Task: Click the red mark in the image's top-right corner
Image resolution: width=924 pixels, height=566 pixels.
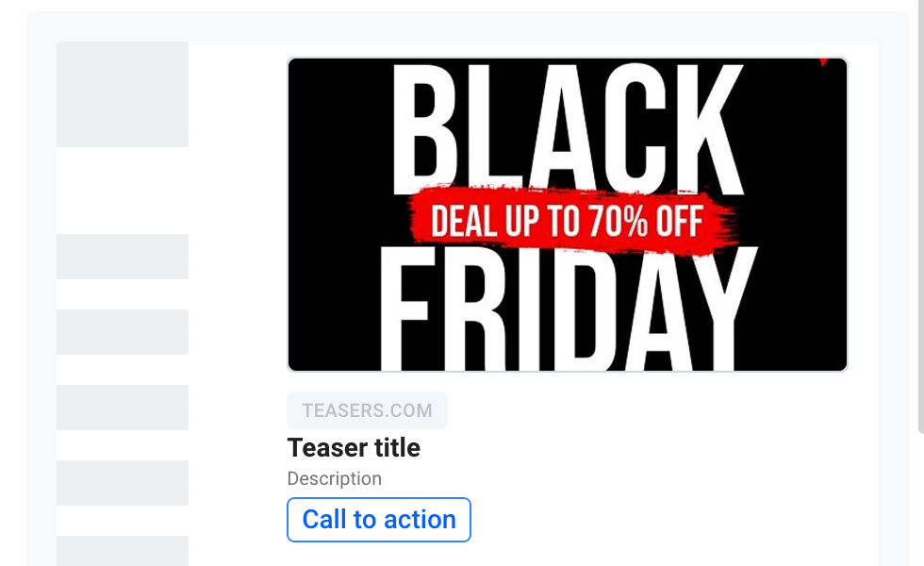Action: tap(823, 61)
